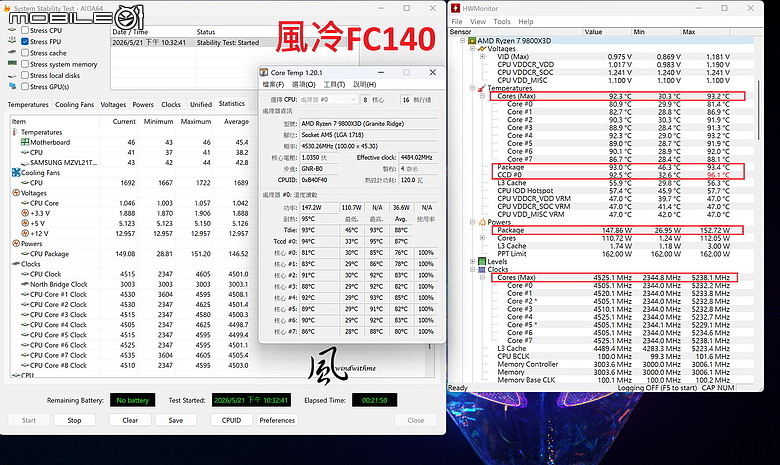Click the Stop button in AIDA64
780x465 pixels.
pyautogui.click(x=74, y=420)
